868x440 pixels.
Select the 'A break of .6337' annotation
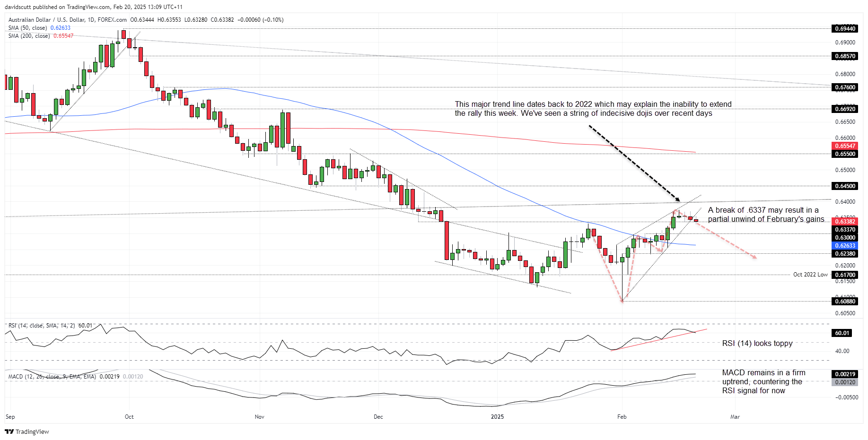[x=766, y=215]
